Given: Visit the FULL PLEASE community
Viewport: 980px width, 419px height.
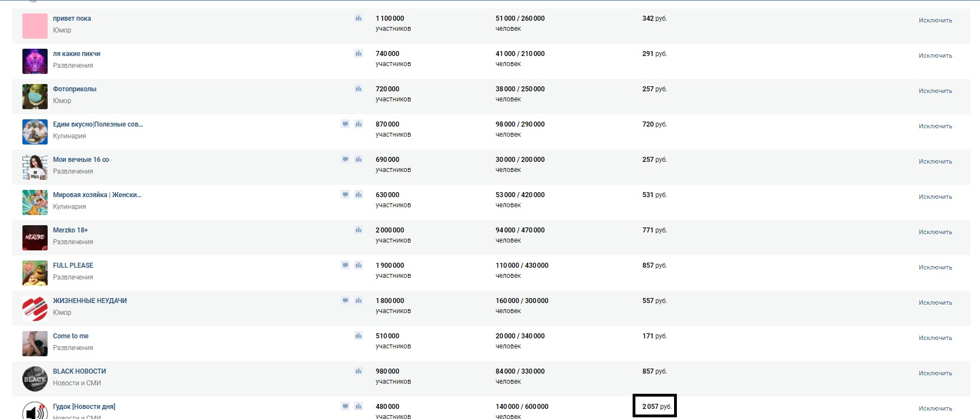Looking at the screenshot, I should click(73, 266).
